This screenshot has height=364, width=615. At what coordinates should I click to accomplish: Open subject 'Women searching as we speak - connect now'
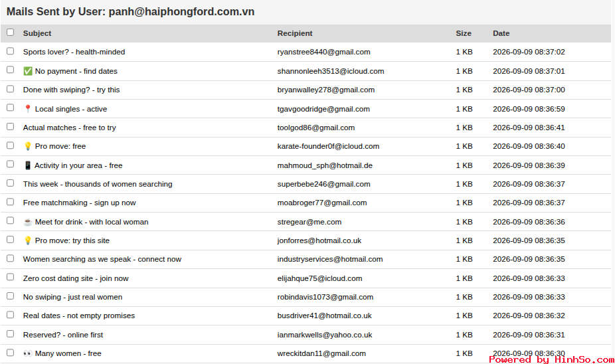[102, 259]
